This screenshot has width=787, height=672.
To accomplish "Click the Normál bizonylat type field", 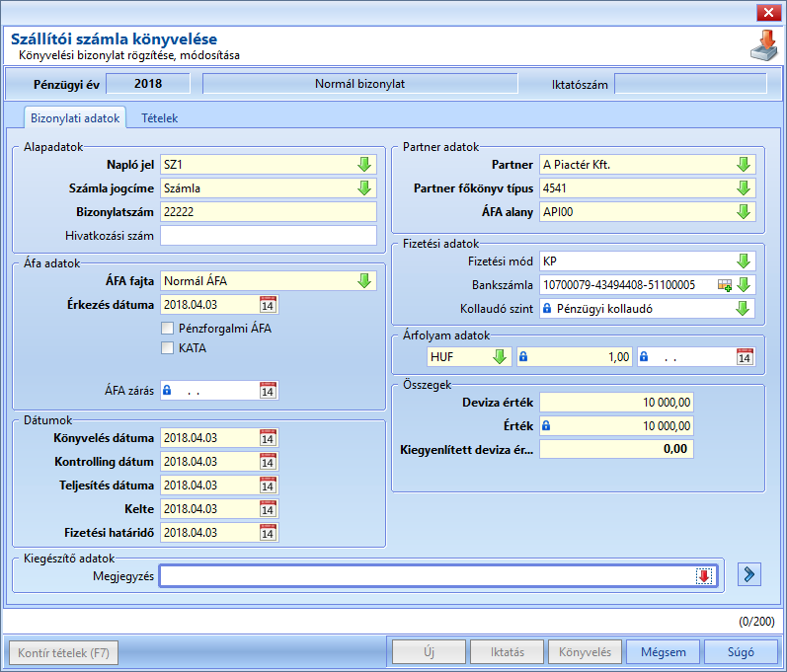I will pyautogui.click(x=359, y=84).
